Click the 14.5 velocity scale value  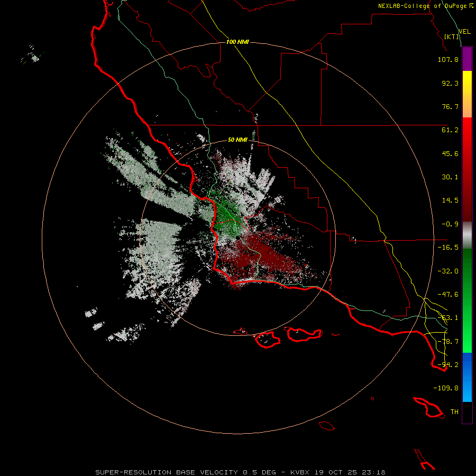450,200
